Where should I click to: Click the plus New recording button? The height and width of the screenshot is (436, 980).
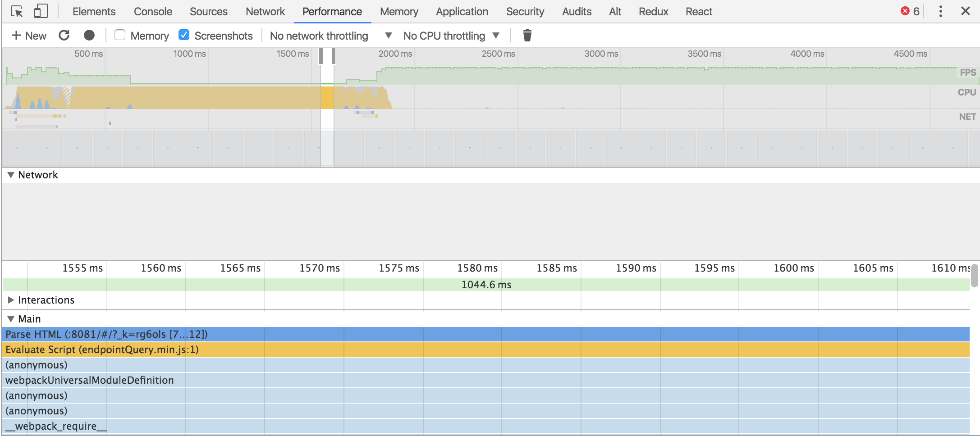29,36
